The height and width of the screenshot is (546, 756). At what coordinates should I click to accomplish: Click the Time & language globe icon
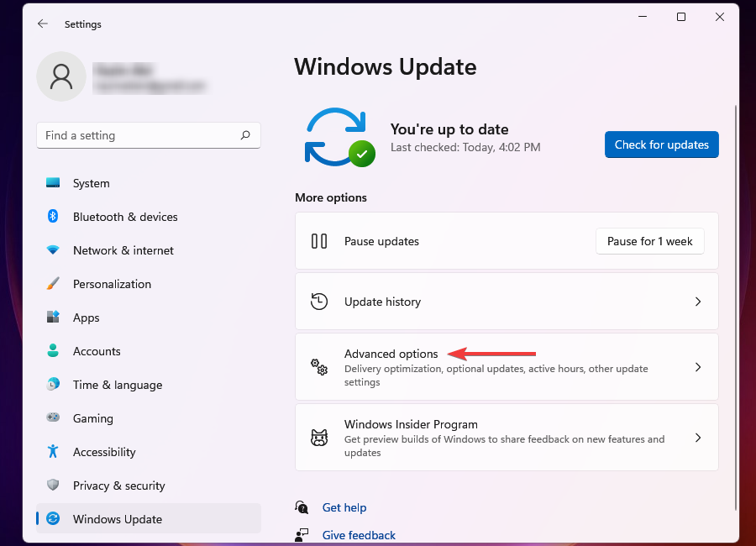pos(53,384)
